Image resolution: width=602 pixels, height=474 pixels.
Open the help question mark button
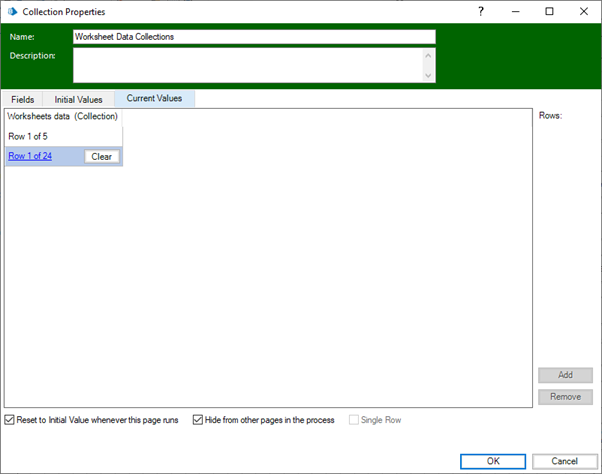(481, 12)
